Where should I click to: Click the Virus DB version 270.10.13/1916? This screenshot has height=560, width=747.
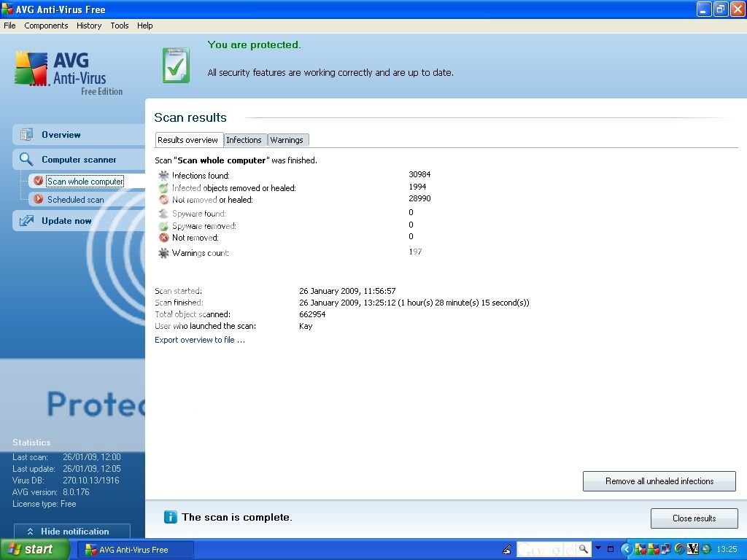pyautogui.click(x=91, y=481)
